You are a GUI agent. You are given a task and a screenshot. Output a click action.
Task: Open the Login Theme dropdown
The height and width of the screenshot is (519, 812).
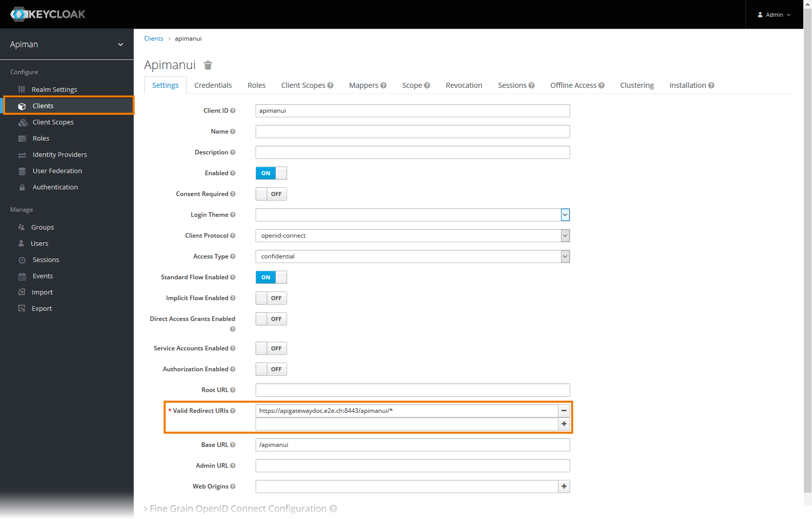click(x=412, y=215)
